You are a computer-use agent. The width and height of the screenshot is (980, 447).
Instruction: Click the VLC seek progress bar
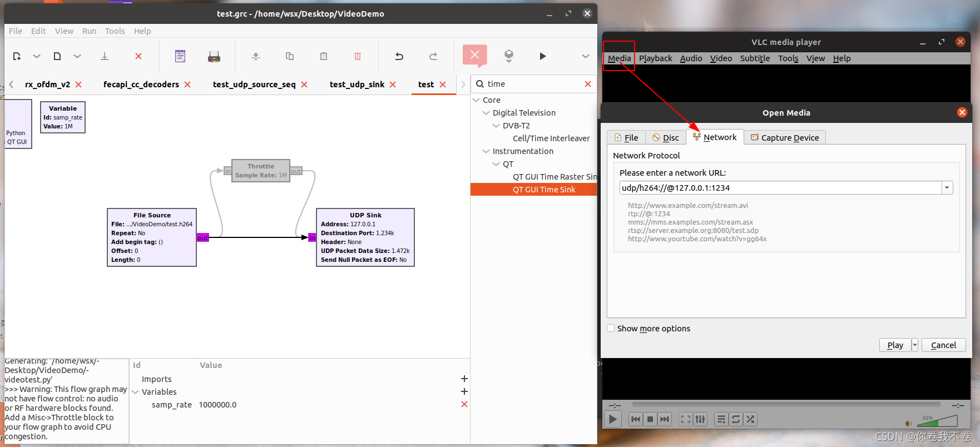click(x=786, y=405)
